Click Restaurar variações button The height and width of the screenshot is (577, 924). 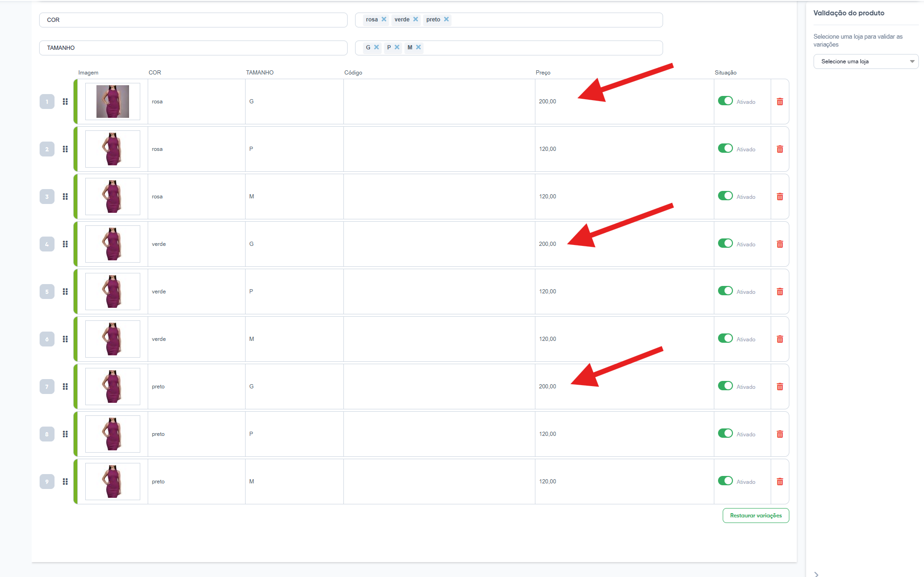point(755,516)
